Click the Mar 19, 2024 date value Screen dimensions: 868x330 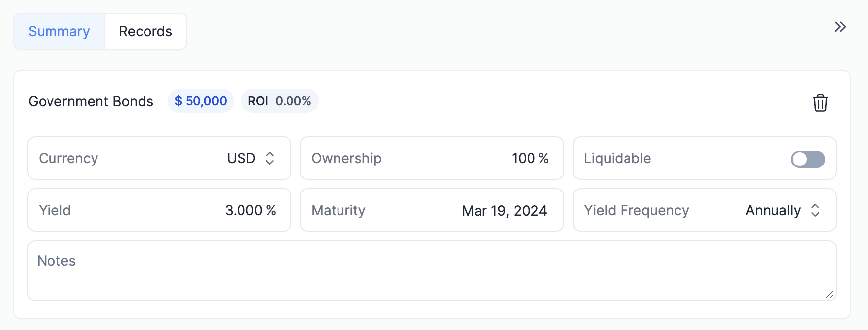(504, 211)
